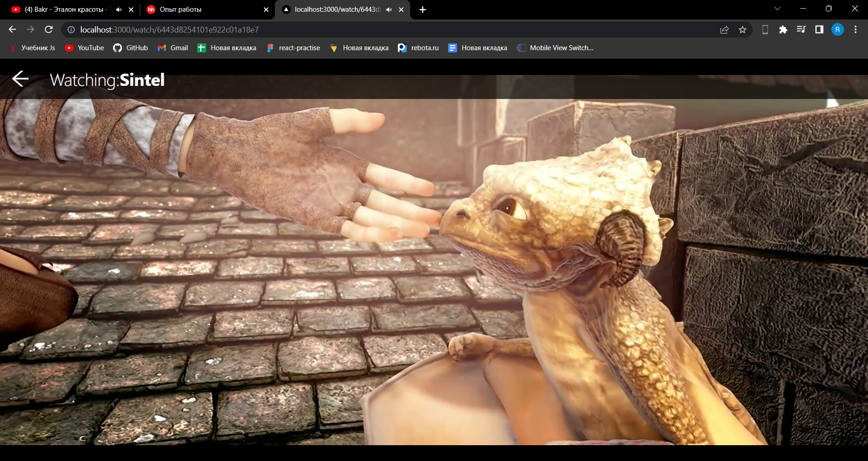Open the react-practise bookmark
Image resolution: width=868 pixels, height=461 pixels.
coord(293,48)
